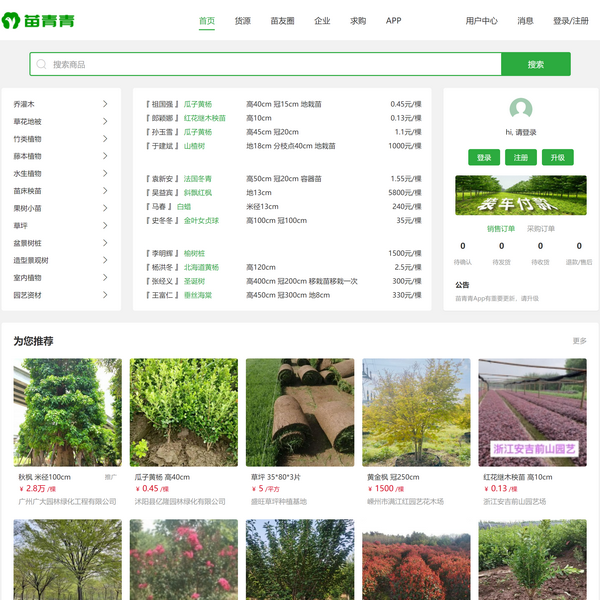600x600 pixels.
Task: Expand the 园艺资材 category chevron
Action: point(105,295)
